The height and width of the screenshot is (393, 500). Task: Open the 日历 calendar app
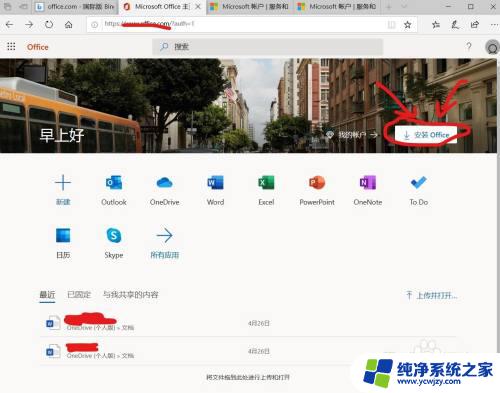pyautogui.click(x=63, y=235)
